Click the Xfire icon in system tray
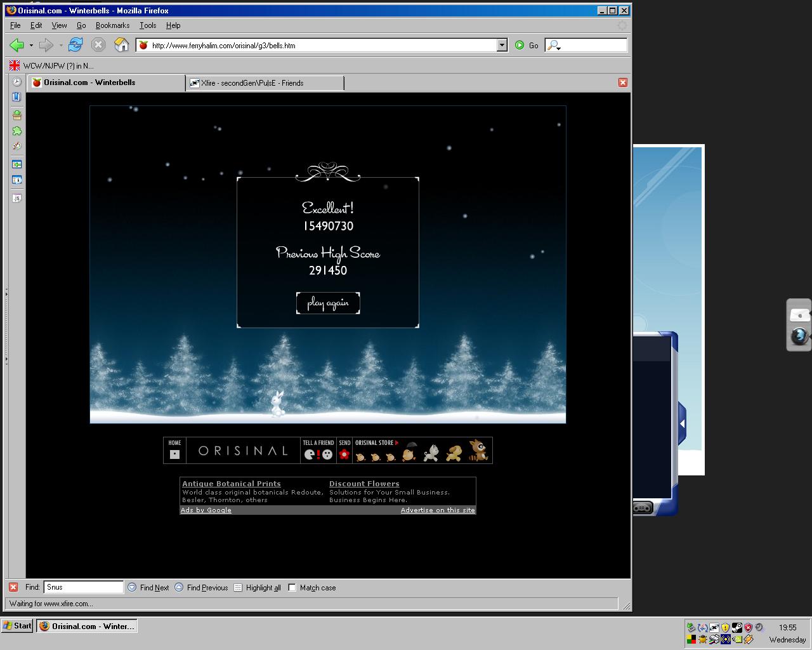The width and height of the screenshot is (812, 650). pos(714,627)
